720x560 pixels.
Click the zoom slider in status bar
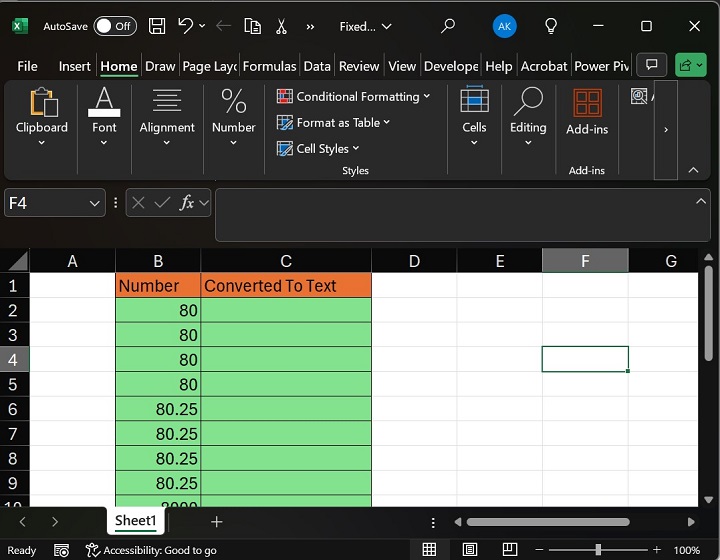[598, 550]
